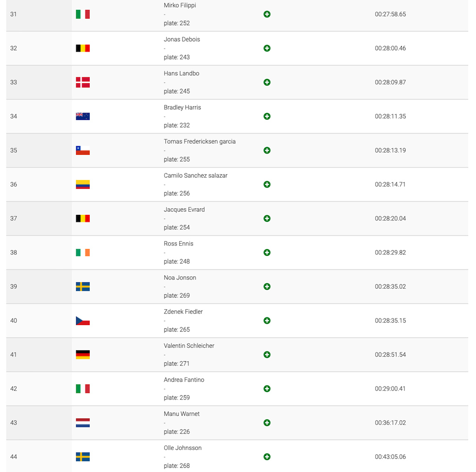The height and width of the screenshot is (472, 476).
Task: Click plus icon next to Ross Ennis
Action: pyautogui.click(x=267, y=253)
